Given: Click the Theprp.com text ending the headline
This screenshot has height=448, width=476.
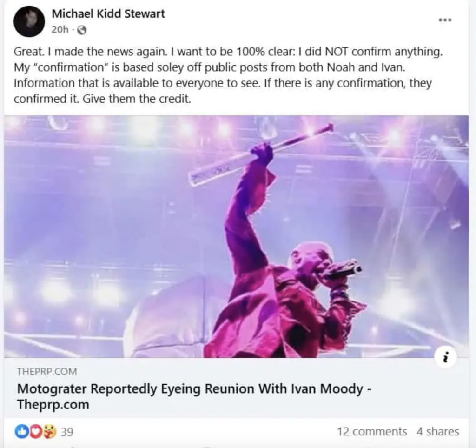Looking at the screenshot, I should click(53, 405).
